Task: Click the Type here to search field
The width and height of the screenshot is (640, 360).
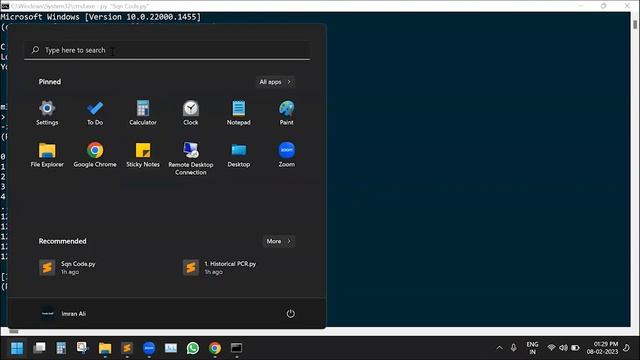Action: point(167,50)
